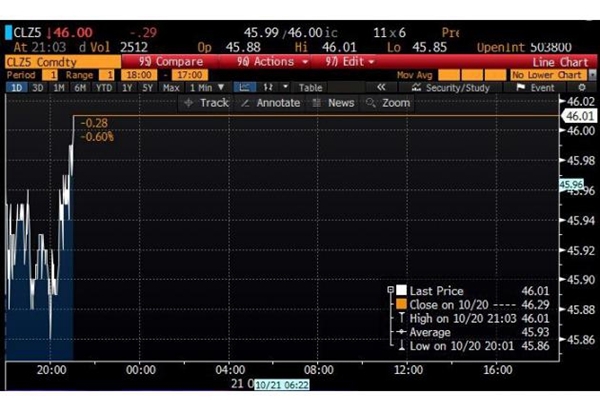Edit the 17:00 end time field
Image resolution: width=600 pixels, height=412 pixels.
click(x=190, y=75)
